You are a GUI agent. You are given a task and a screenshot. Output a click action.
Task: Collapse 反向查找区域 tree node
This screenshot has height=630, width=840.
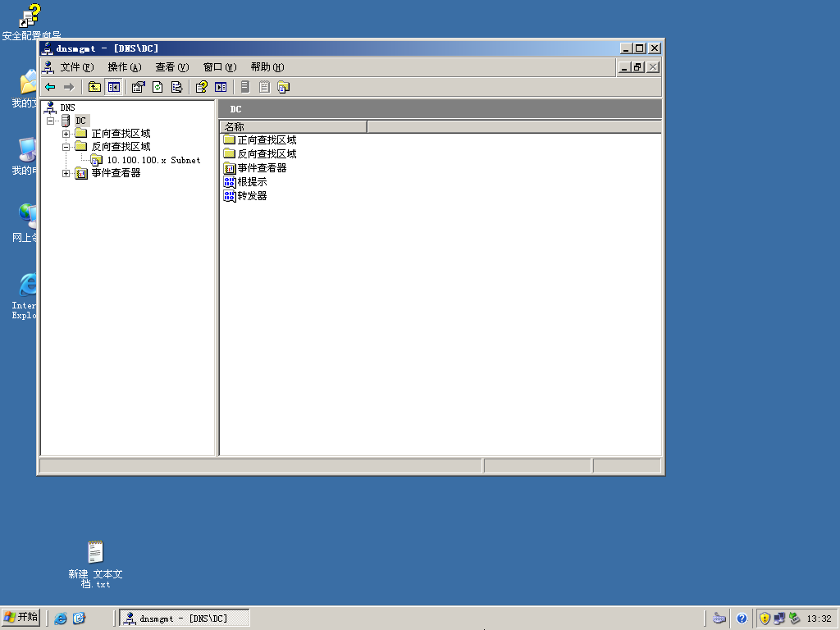pos(66,147)
